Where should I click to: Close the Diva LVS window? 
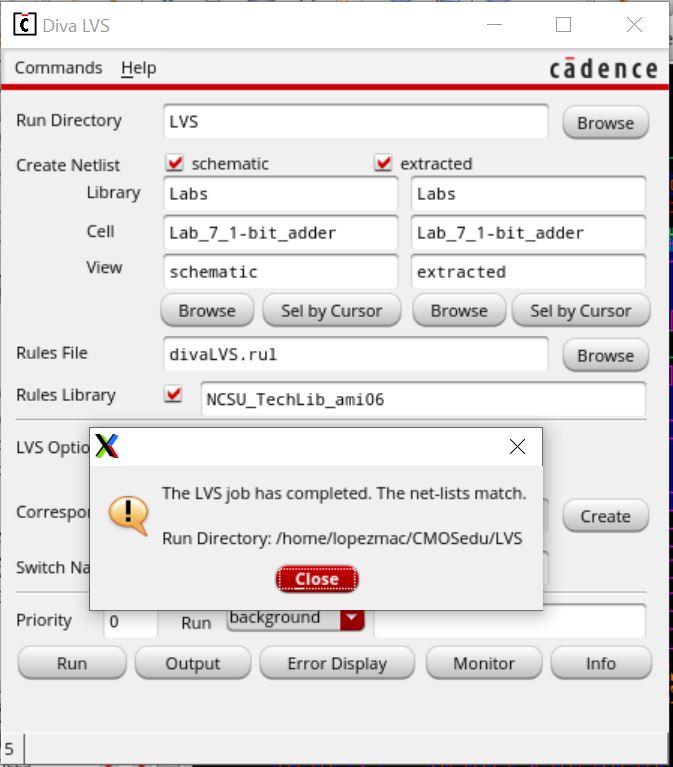(x=634, y=24)
